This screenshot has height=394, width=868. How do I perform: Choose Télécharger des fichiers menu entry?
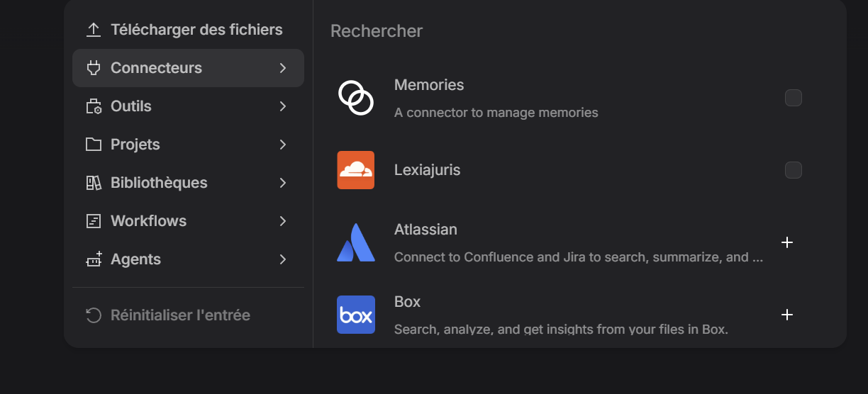[188, 30]
